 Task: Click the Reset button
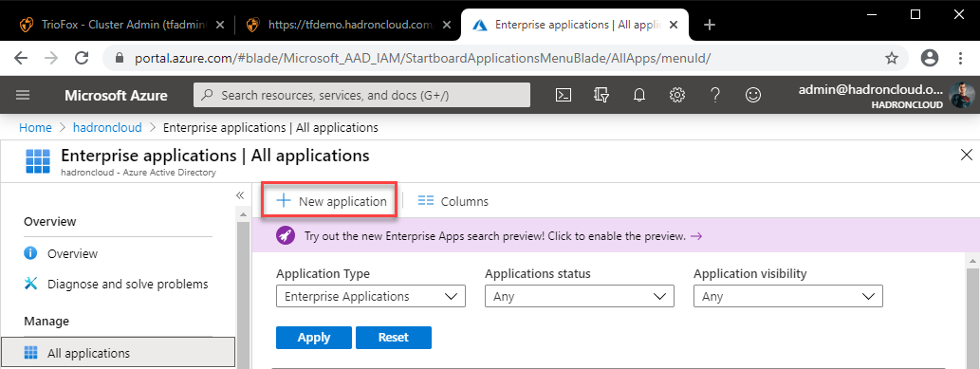pos(393,338)
